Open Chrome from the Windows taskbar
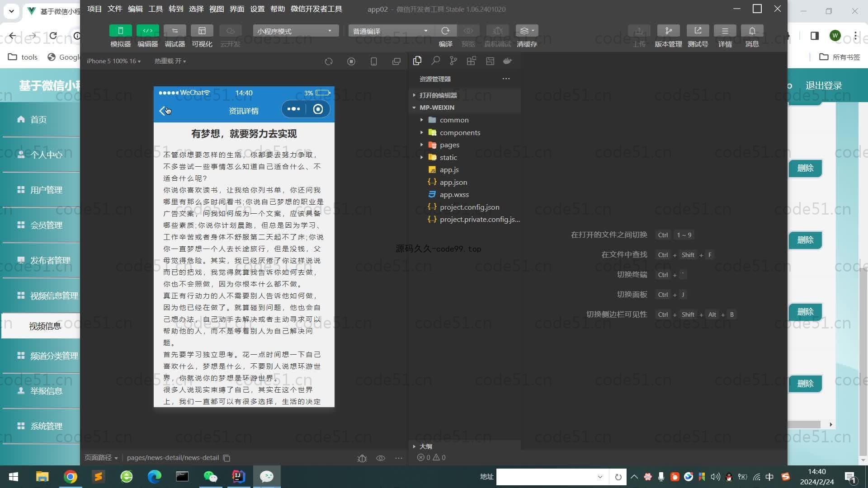This screenshot has height=488, width=868. click(x=71, y=477)
